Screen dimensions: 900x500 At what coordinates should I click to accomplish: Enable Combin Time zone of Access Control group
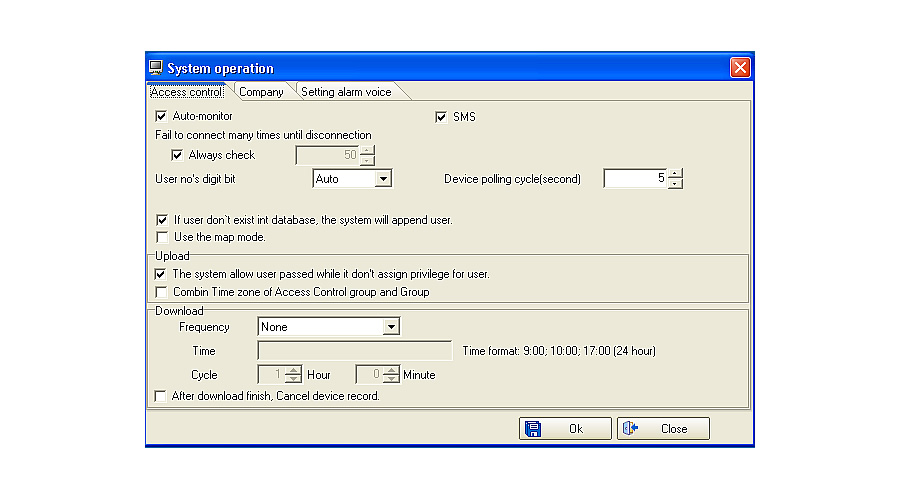tap(161, 292)
